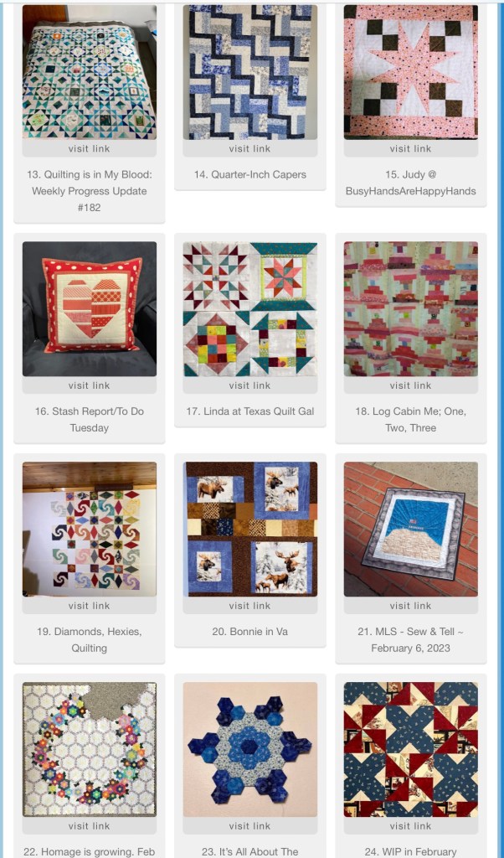The width and height of the screenshot is (504, 858).
Task: Open the teal sampler blocks thumbnail
Action: [x=249, y=308]
